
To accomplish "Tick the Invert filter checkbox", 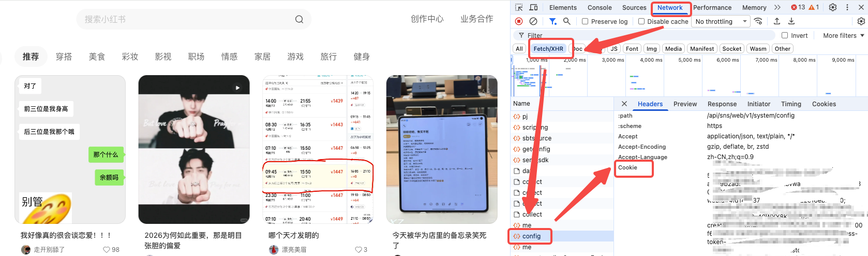I will (785, 35).
